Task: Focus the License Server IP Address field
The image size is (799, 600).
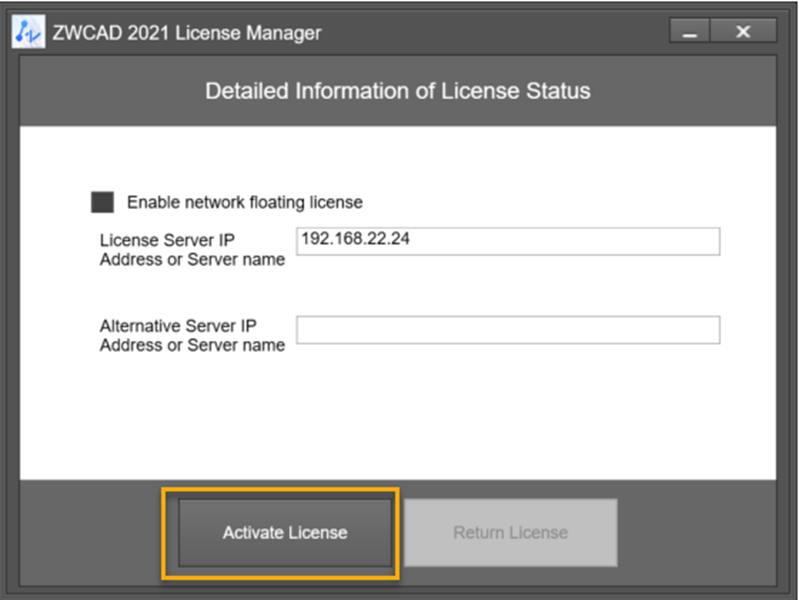Action: [x=508, y=241]
